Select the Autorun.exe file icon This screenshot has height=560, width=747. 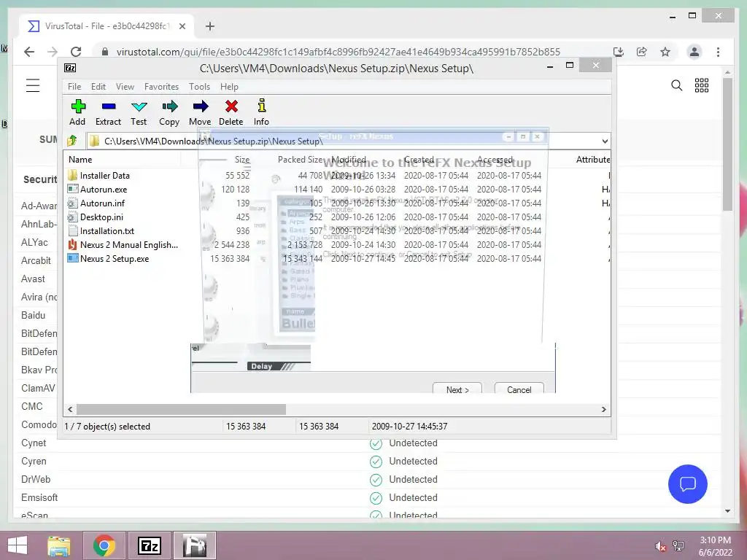[72, 189]
